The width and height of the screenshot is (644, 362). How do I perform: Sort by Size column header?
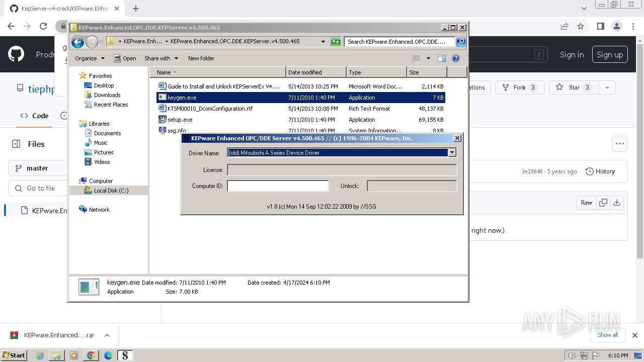pyautogui.click(x=427, y=72)
